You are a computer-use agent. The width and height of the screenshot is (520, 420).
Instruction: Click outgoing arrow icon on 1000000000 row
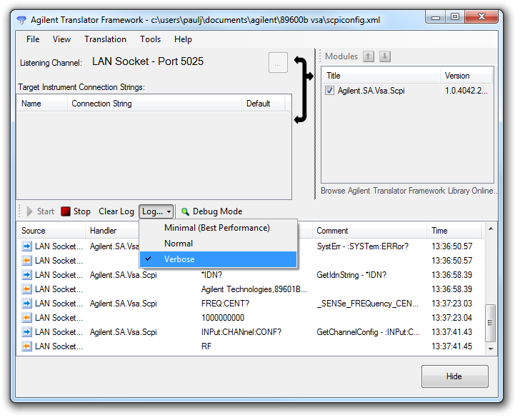click(27, 317)
